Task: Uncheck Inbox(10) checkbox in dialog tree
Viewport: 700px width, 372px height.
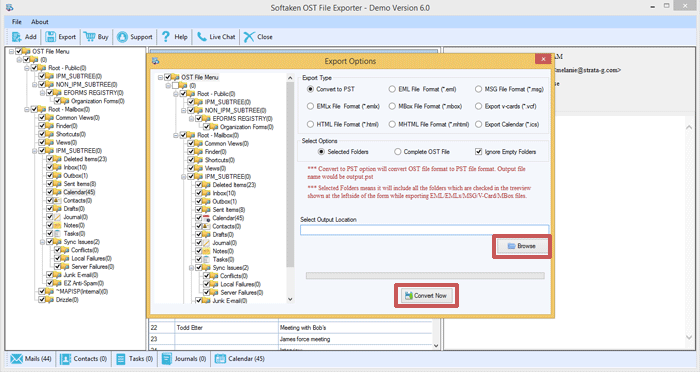Action: point(198,193)
